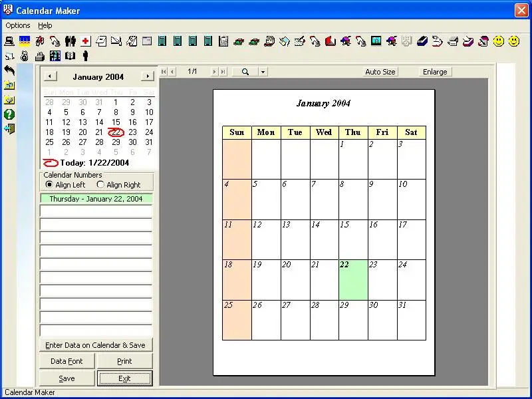
Task: Click the black curved back arrow icon
Action: pos(9,70)
